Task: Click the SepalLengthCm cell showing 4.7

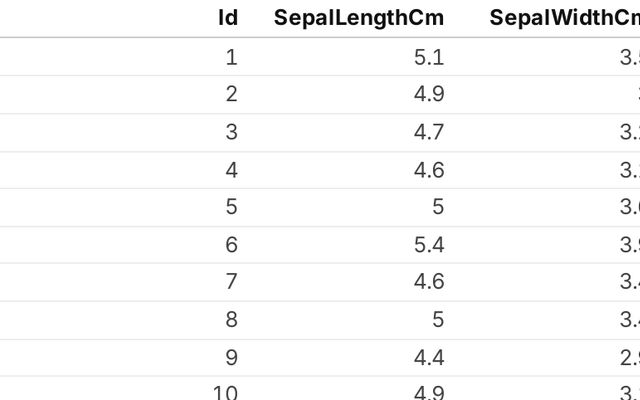Action: [x=428, y=132]
